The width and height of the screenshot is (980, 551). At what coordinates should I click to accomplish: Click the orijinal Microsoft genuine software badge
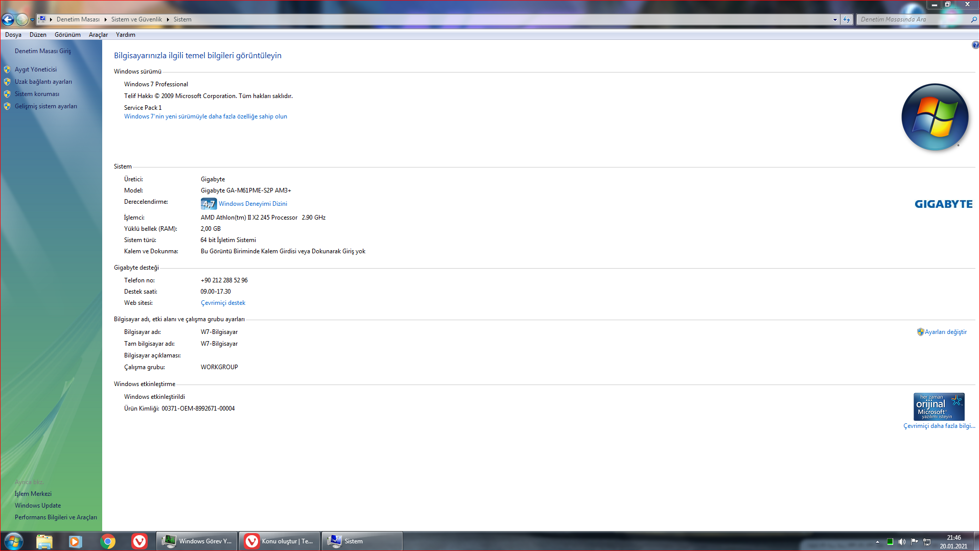(x=939, y=406)
